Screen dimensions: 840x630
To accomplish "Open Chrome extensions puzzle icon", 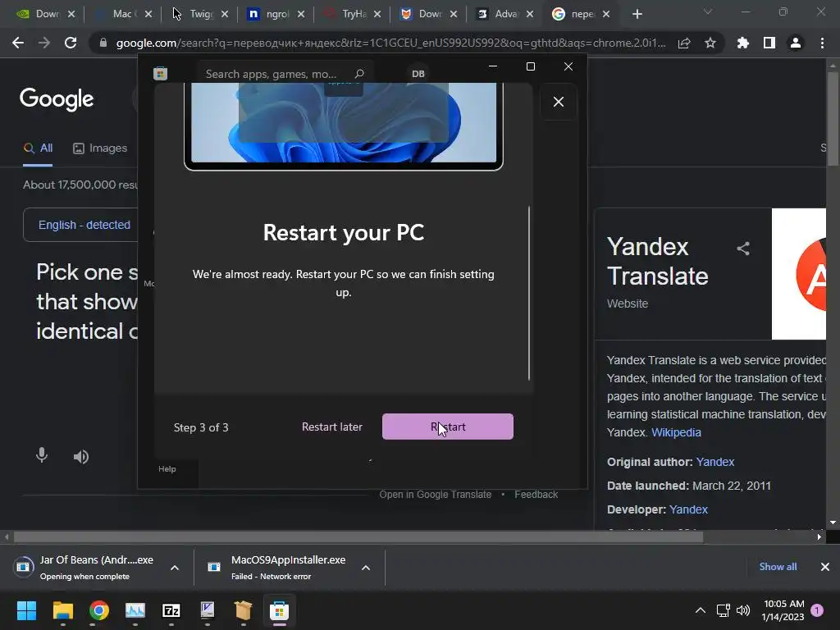I will [x=743, y=43].
